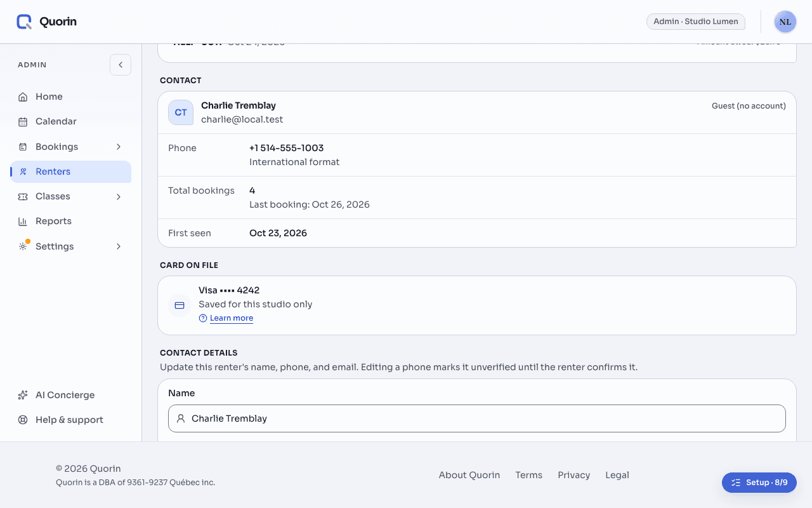Click the Charlie Tremblay contact name

(x=239, y=105)
